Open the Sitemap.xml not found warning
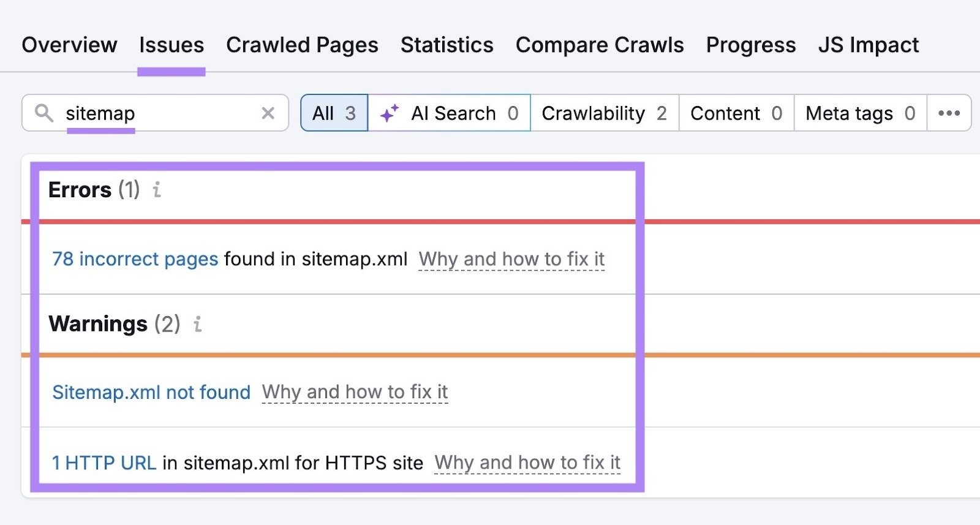Image resolution: width=980 pixels, height=525 pixels. (x=151, y=392)
